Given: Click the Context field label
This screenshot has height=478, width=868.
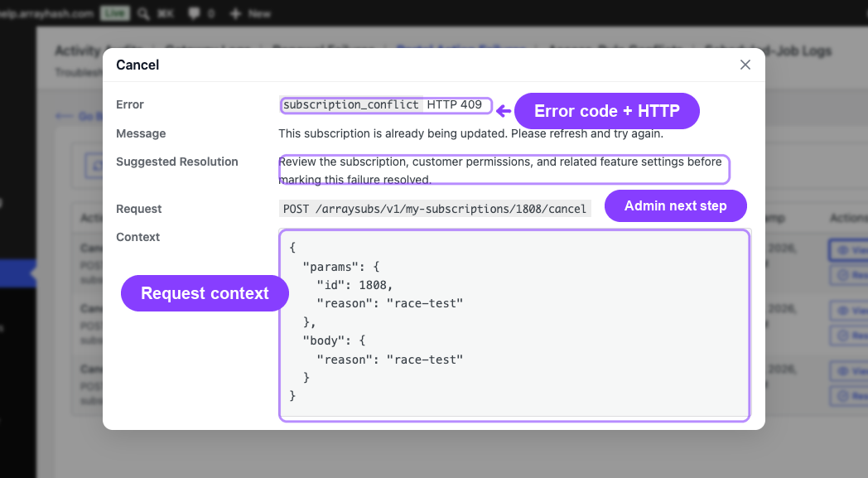Looking at the screenshot, I should (137, 237).
